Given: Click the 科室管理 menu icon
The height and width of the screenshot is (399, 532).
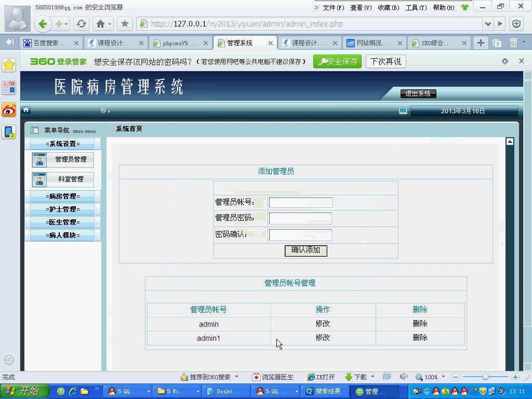Looking at the screenshot, I should (39, 180).
